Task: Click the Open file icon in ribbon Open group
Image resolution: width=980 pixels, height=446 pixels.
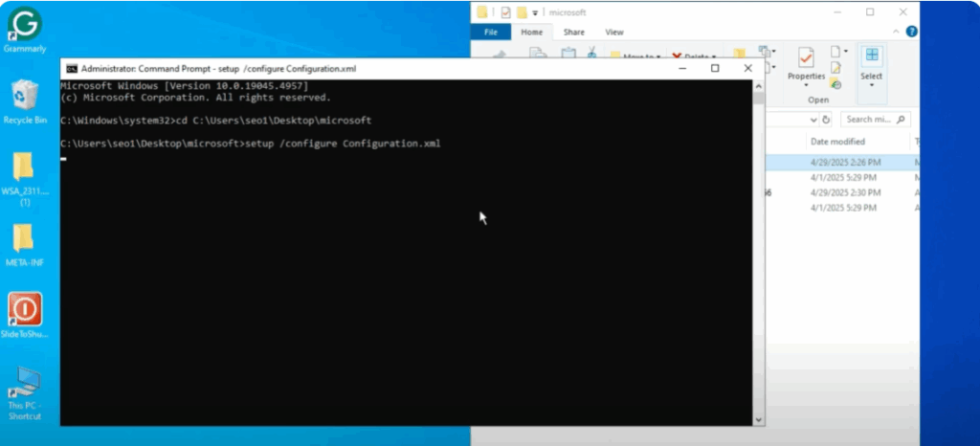Action: (835, 52)
